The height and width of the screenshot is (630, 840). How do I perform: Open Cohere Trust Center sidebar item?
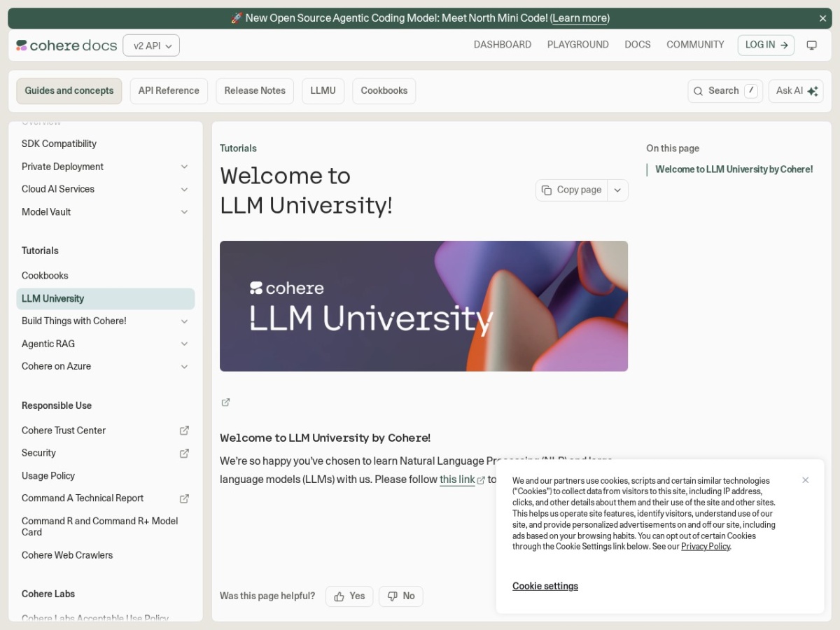click(x=64, y=430)
